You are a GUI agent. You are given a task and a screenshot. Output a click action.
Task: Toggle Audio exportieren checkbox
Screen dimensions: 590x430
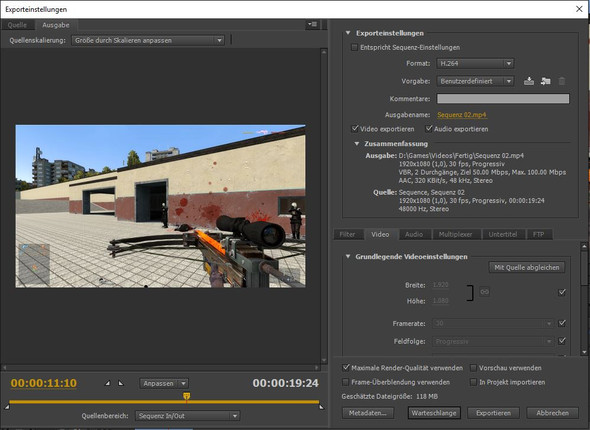pos(429,129)
